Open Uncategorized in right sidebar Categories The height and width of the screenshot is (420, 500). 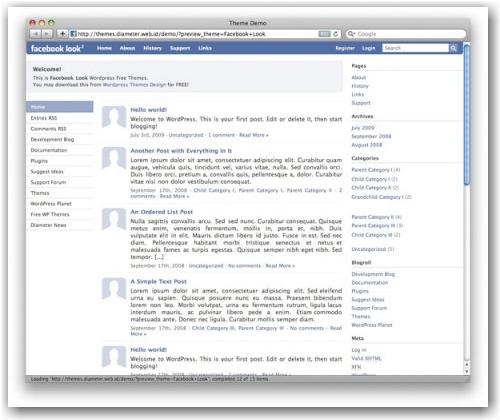369,249
